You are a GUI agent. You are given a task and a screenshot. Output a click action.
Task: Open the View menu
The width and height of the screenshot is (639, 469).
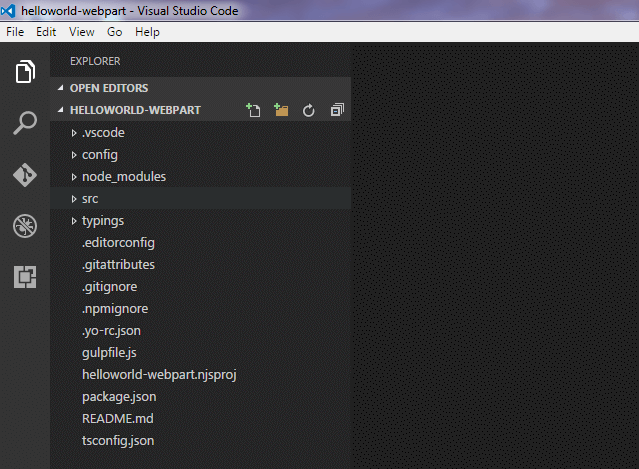pyautogui.click(x=82, y=32)
